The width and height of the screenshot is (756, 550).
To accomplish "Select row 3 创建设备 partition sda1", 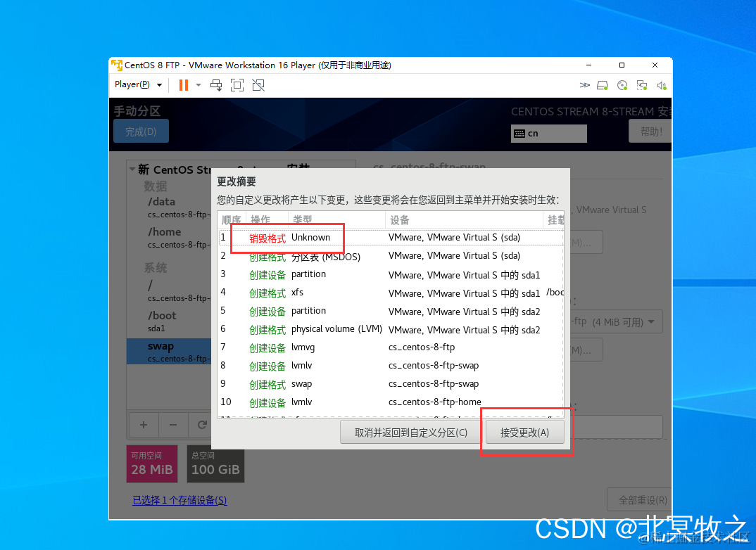I will tap(391, 274).
